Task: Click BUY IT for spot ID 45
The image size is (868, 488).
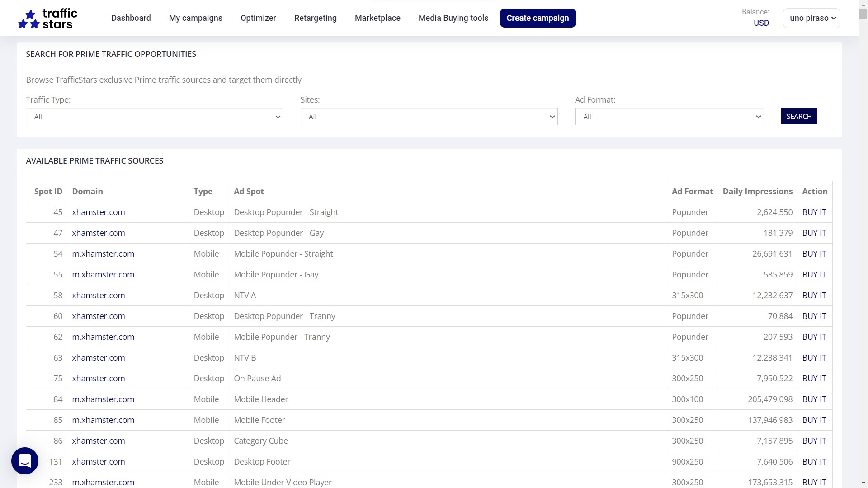Action: pos(814,212)
